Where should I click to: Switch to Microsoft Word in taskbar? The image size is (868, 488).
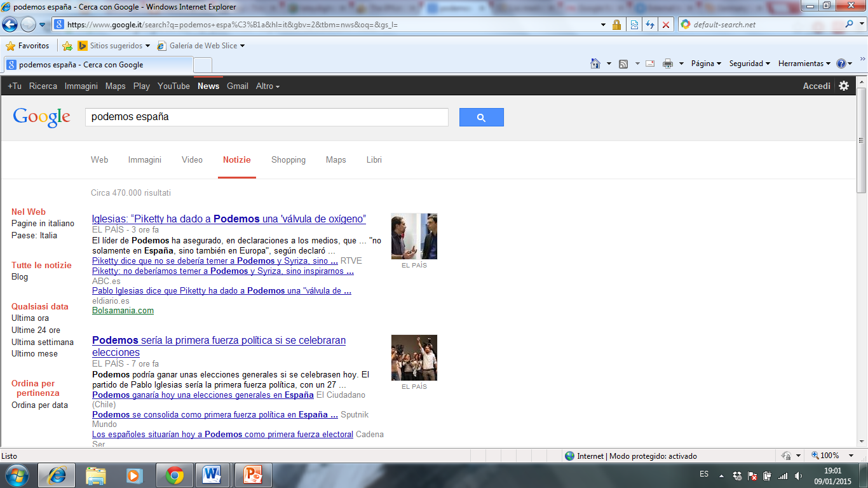213,475
